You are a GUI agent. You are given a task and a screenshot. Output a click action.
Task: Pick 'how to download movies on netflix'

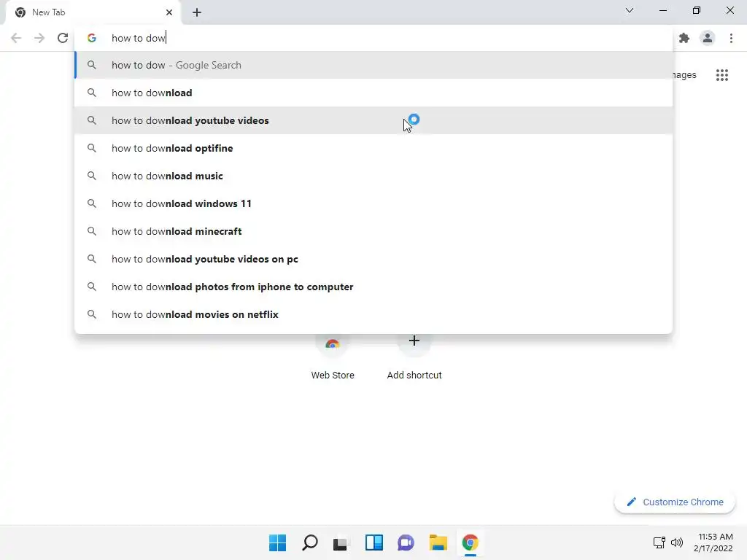pos(373,314)
